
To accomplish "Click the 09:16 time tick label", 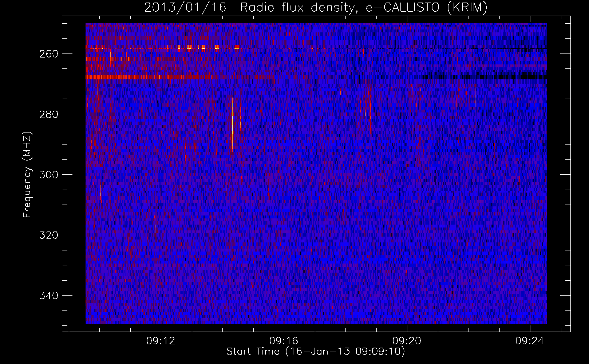I will click(284, 341).
